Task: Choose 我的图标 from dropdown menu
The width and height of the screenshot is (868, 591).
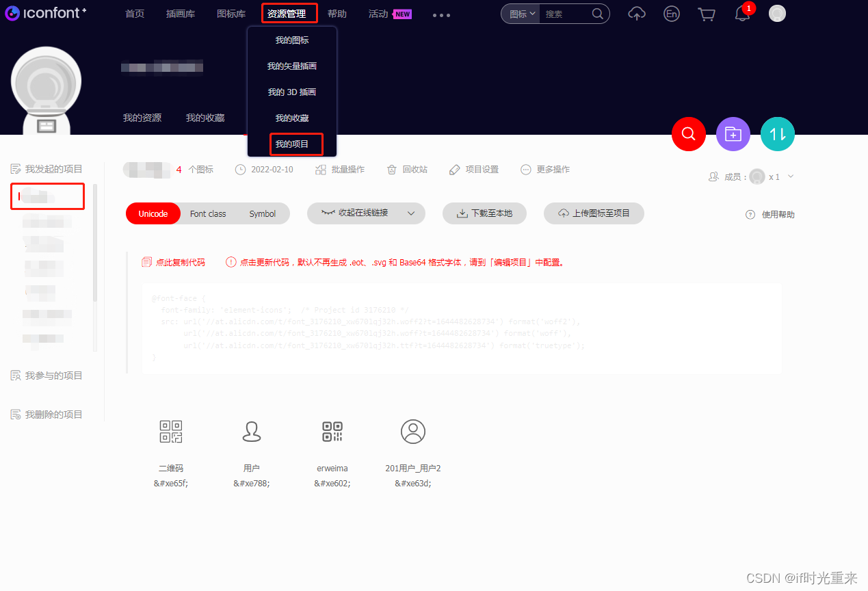Action: [292, 40]
